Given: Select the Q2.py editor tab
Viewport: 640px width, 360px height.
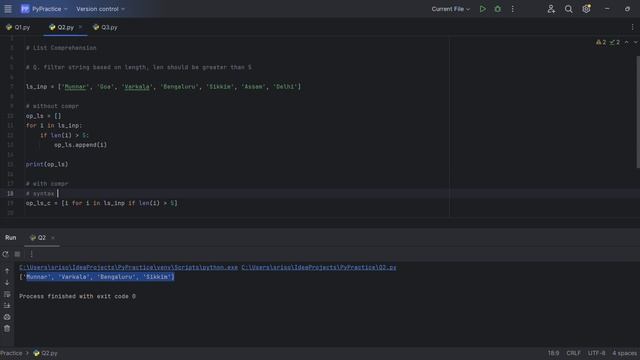Looking at the screenshot, I should pos(65,27).
